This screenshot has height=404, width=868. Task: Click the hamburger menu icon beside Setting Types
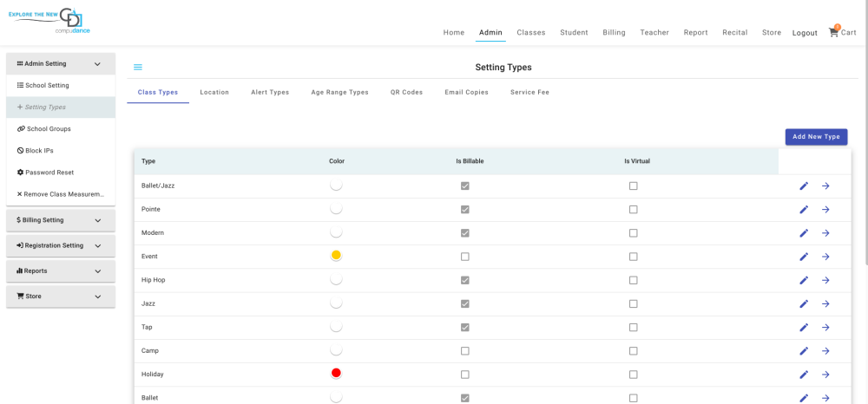pyautogui.click(x=138, y=68)
